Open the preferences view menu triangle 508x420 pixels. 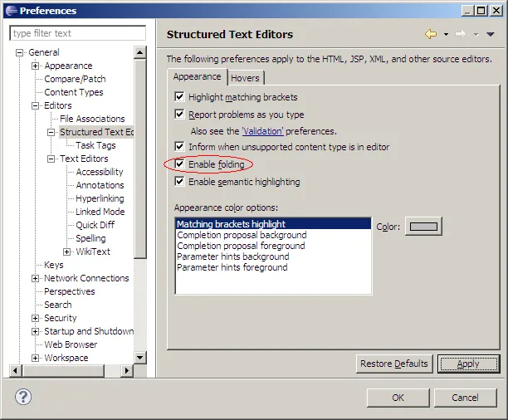pyautogui.click(x=491, y=34)
